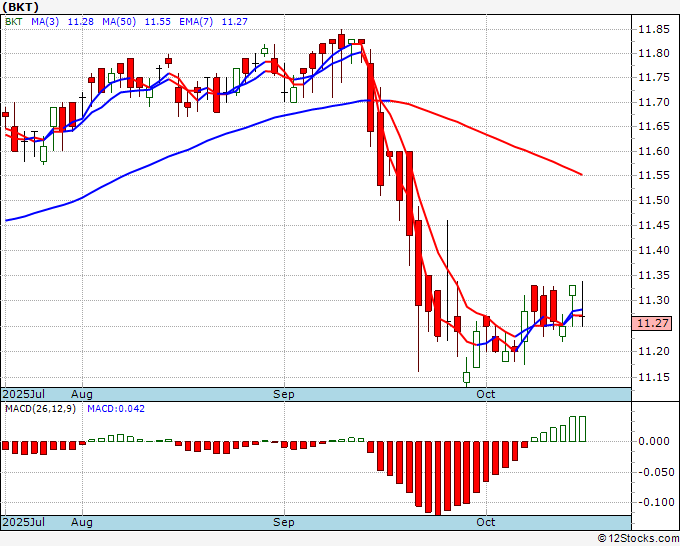
Task: Click the highlighted 11.27 current price tag
Action: tap(652, 324)
